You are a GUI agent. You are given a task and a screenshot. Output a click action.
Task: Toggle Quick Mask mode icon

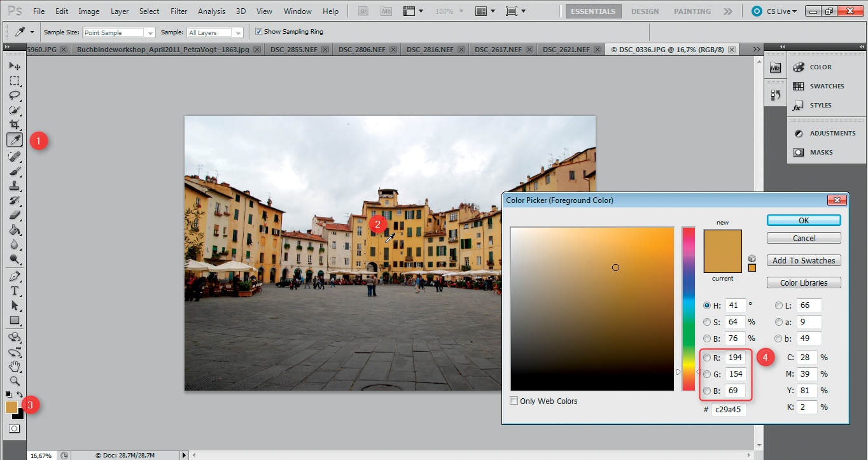tap(15, 429)
